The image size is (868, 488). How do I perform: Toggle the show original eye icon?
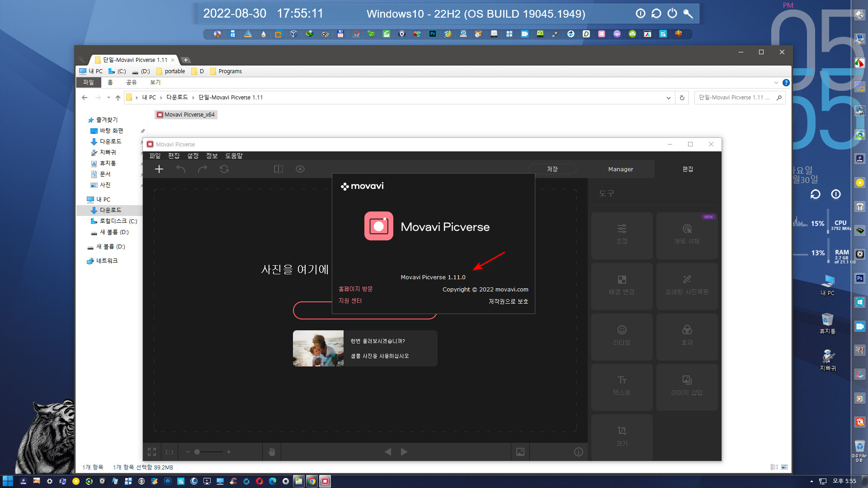[300, 169]
